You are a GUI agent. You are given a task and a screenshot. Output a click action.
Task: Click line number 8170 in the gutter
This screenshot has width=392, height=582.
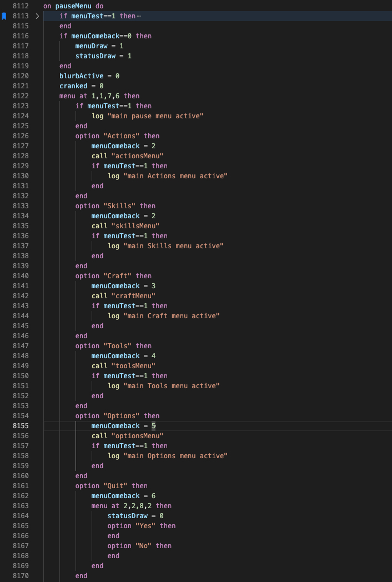(21, 576)
